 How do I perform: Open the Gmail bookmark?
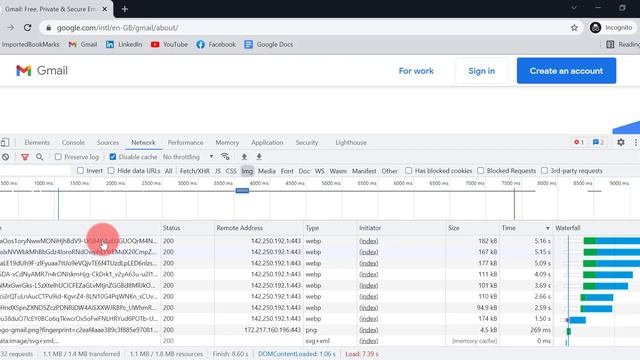[83, 44]
